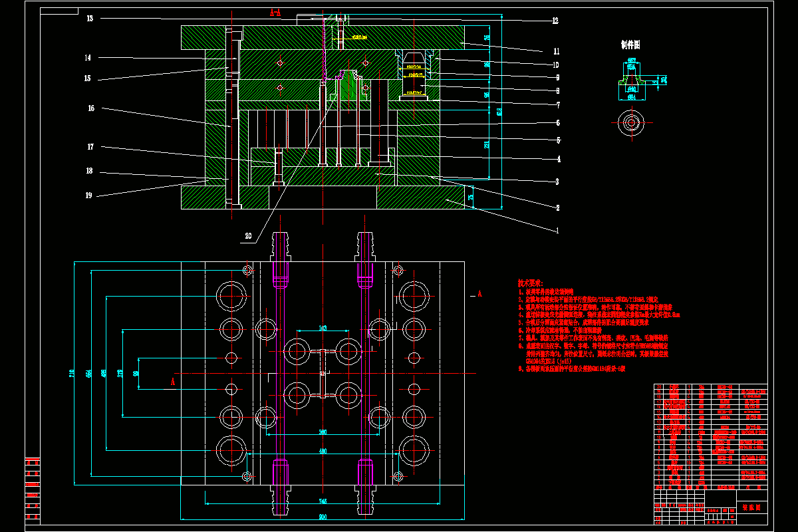Click the part callout number 14
Image resolution: width=798 pixels, height=532 pixels.
coord(88,58)
